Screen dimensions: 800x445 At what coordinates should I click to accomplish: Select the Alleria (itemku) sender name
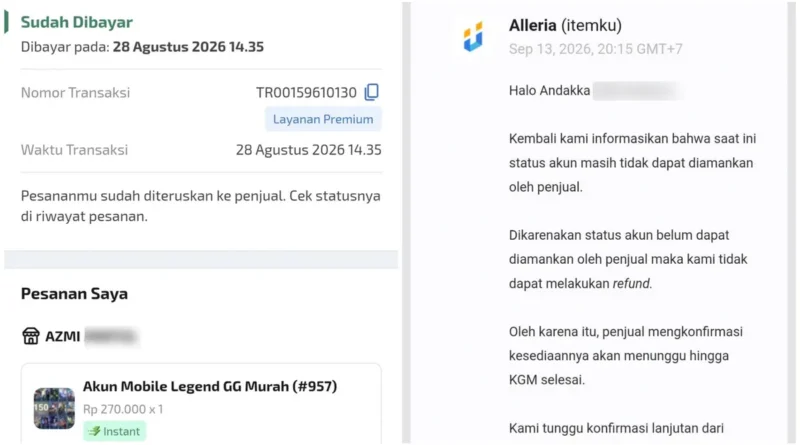(x=565, y=26)
